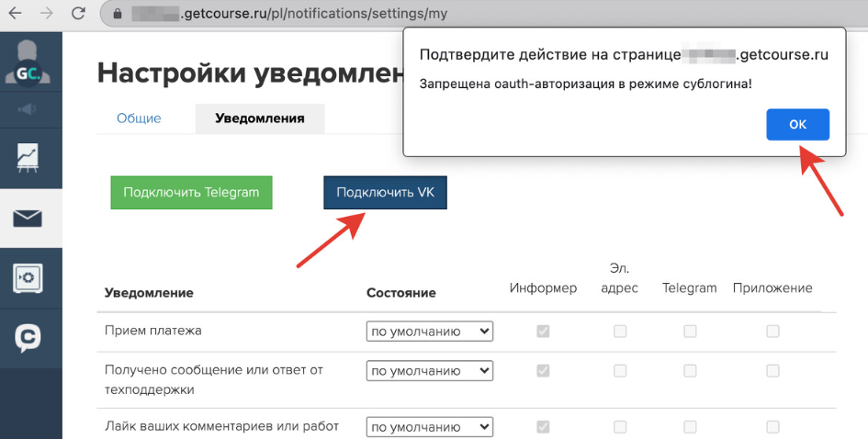The height and width of the screenshot is (439, 868).
Task: Click the browser forward arrow
Action: point(47,14)
